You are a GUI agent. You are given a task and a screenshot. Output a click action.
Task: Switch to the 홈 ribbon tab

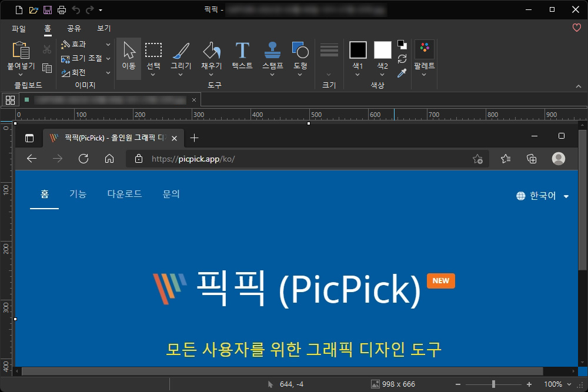[x=48, y=28]
